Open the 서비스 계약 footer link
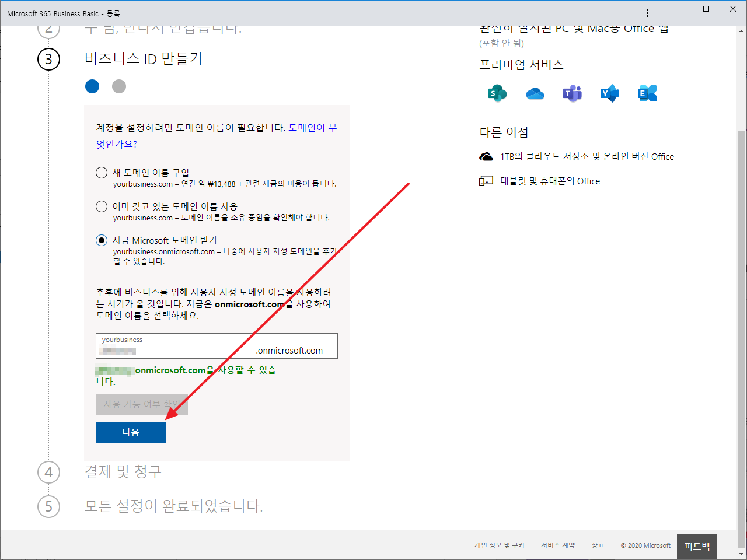The height and width of the screenshot is (560, 747). click(x=558, y=545)
